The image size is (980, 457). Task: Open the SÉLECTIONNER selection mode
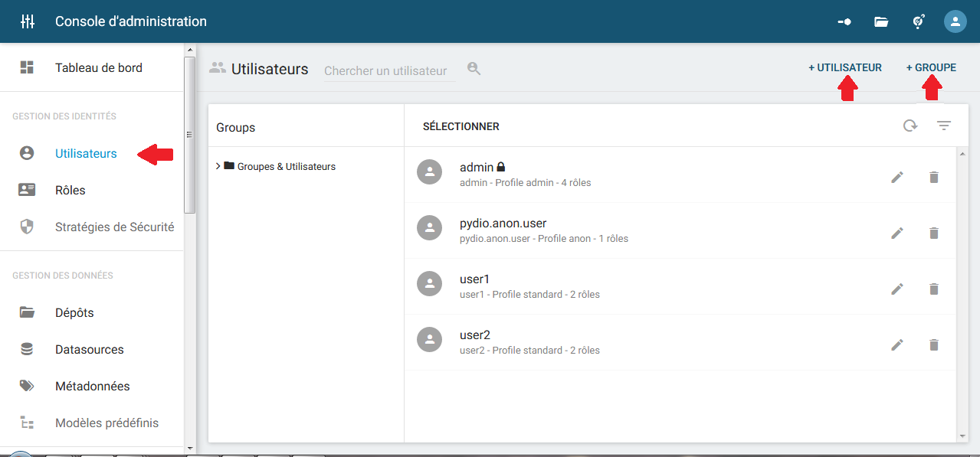(461, 126)
